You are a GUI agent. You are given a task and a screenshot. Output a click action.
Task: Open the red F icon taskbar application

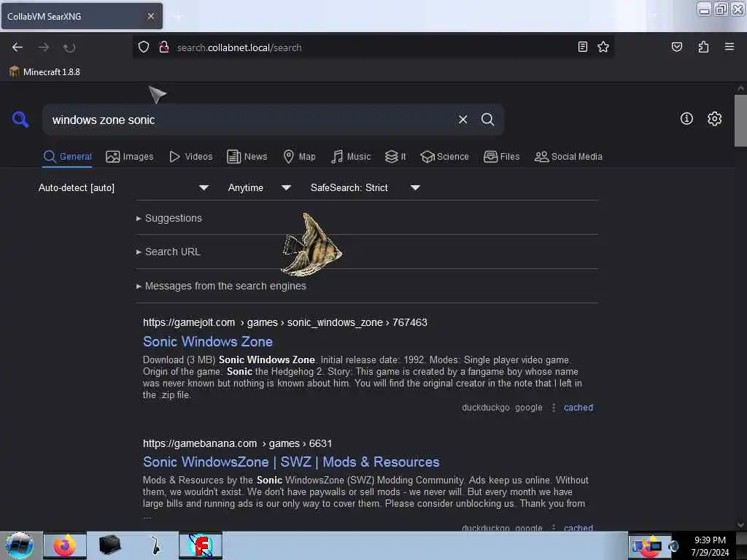pyautogui.click(x=201, y=545)
